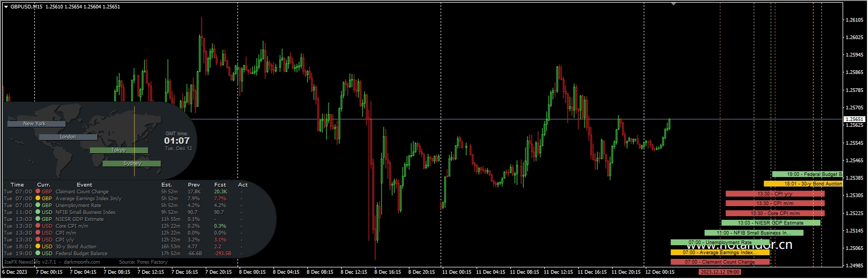The width and height of the screenshot is (868, 279).
Task: Click the green impact dot for NFIB Small Business Index
Action: click(38, 212)
